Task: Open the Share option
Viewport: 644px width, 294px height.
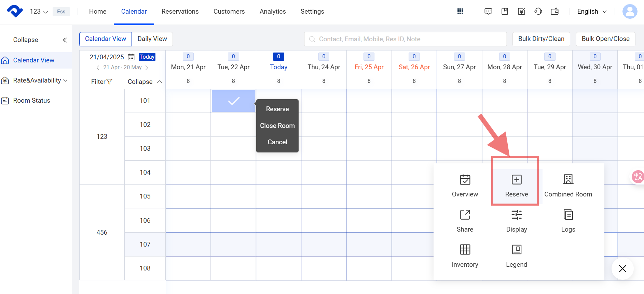Action: pos(465,215)
